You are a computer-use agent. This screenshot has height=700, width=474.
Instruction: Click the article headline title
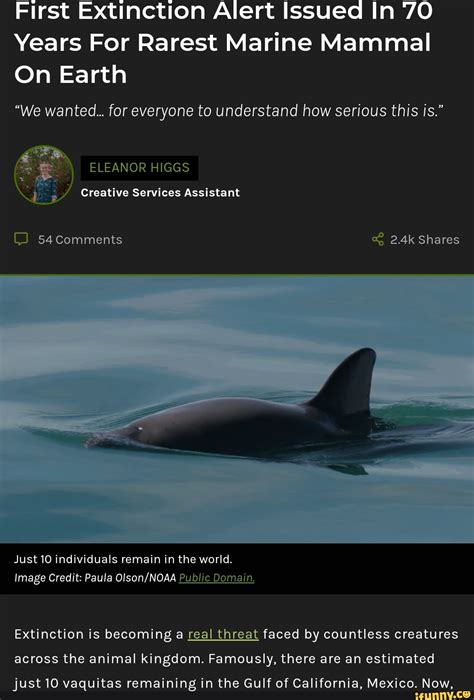pos(223,42)
